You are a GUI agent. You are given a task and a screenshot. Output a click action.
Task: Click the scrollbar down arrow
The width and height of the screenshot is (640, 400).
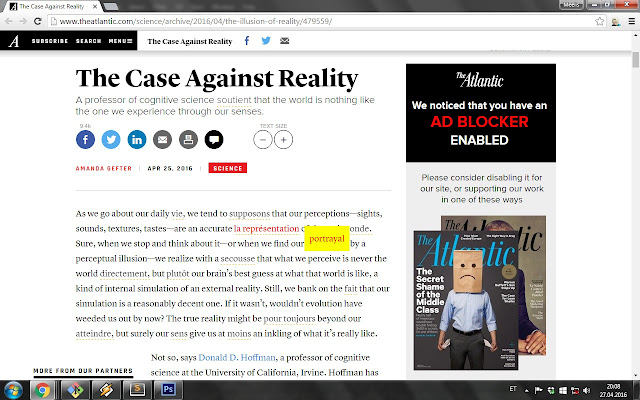636,375
